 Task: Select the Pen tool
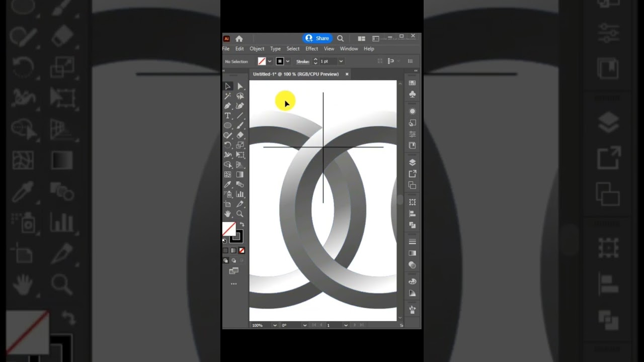228,106
